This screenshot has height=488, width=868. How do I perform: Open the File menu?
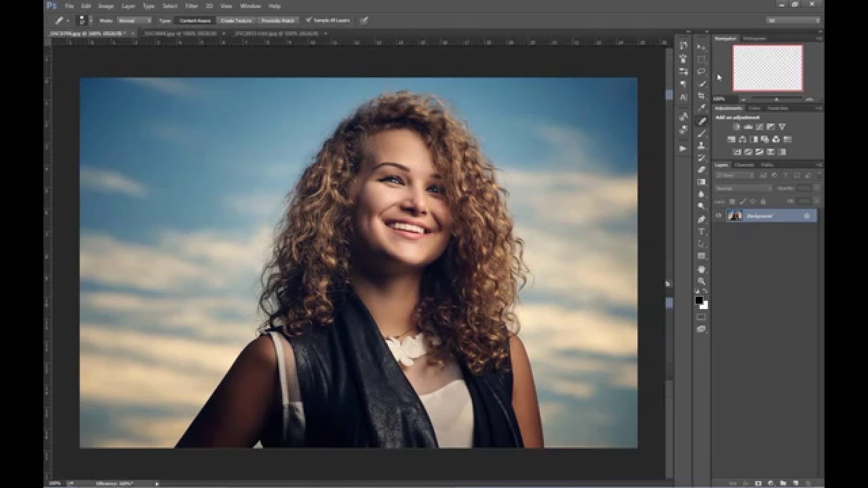[68, 5]
